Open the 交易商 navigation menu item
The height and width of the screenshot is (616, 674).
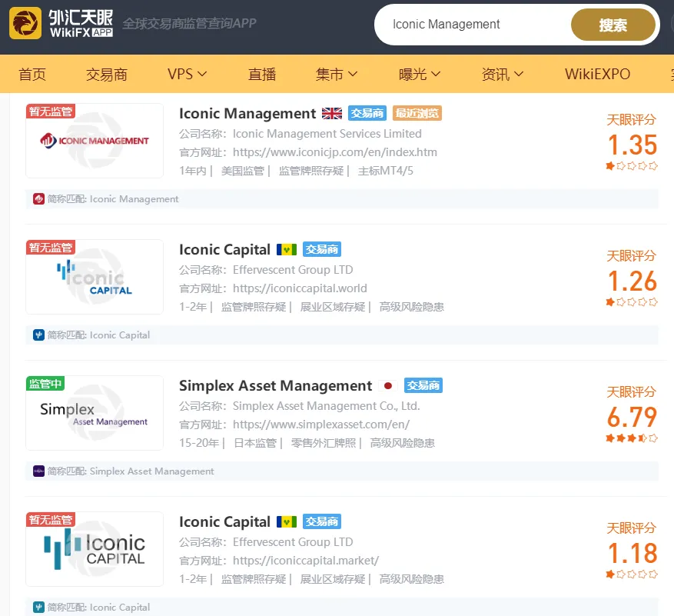107,74
